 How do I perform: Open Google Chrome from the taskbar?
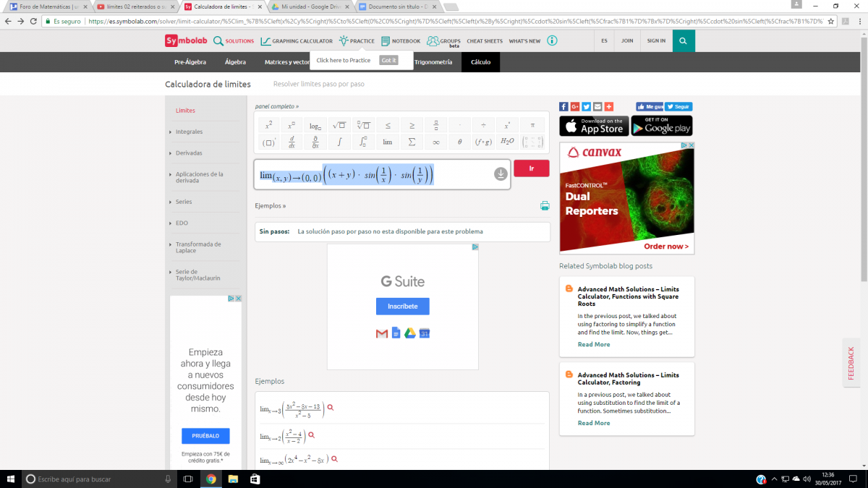210,479
